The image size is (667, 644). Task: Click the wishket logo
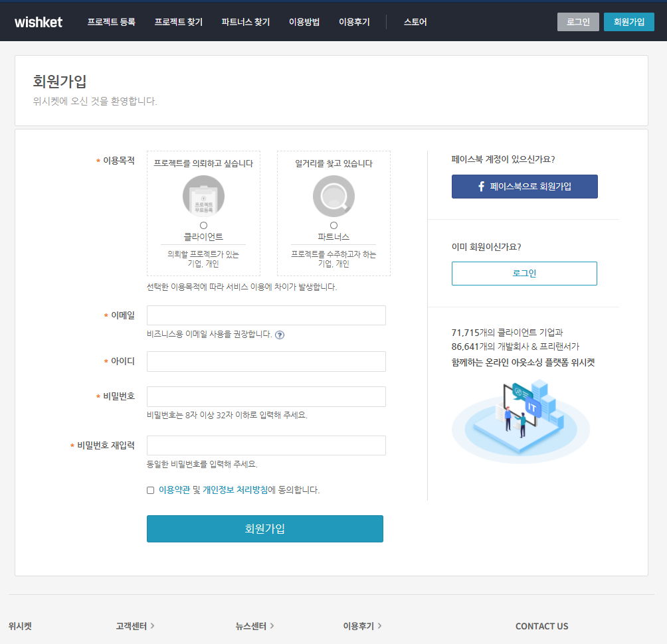click(39, 22)
